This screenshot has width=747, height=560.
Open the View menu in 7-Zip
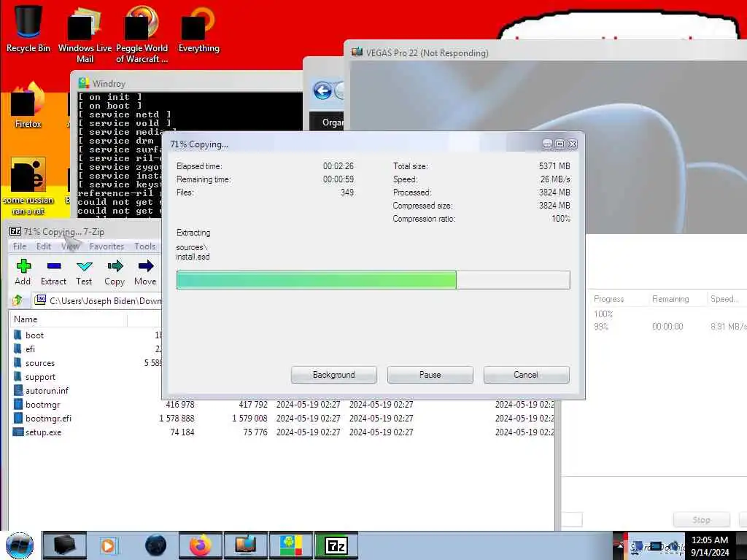tap(70, 246)
